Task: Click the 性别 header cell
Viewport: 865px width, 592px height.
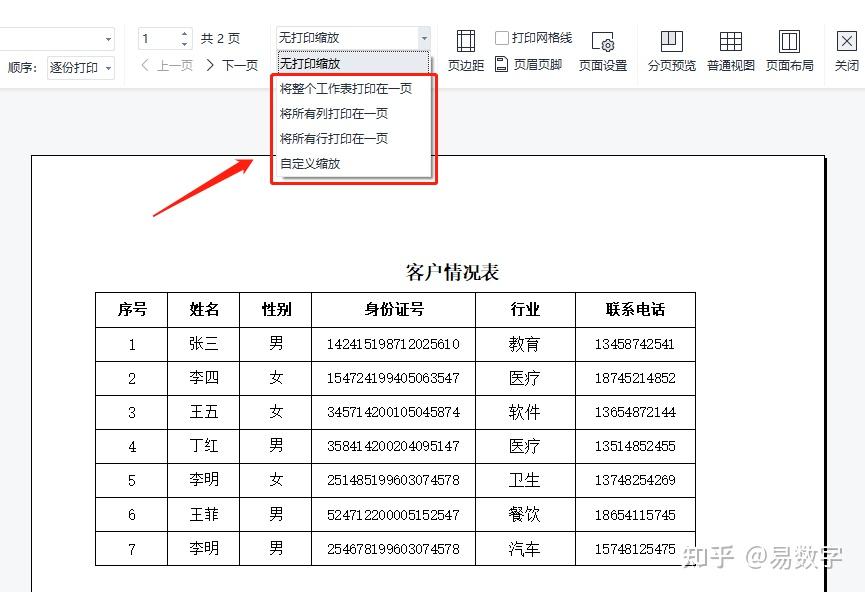Action: pos(276,310)
